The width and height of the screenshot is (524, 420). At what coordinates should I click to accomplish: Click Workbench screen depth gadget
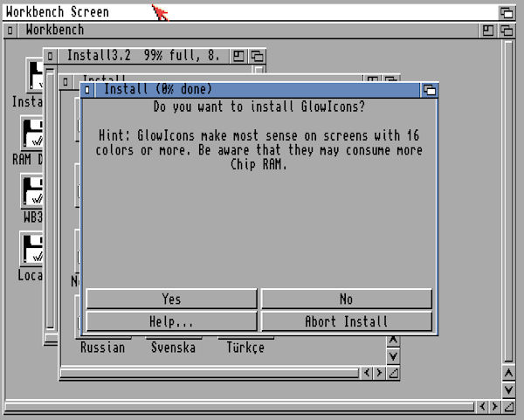[507, 12]
